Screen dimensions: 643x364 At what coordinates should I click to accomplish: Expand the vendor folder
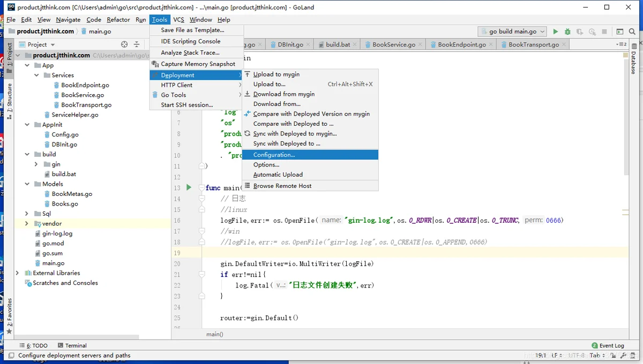[x=27, y=224]
